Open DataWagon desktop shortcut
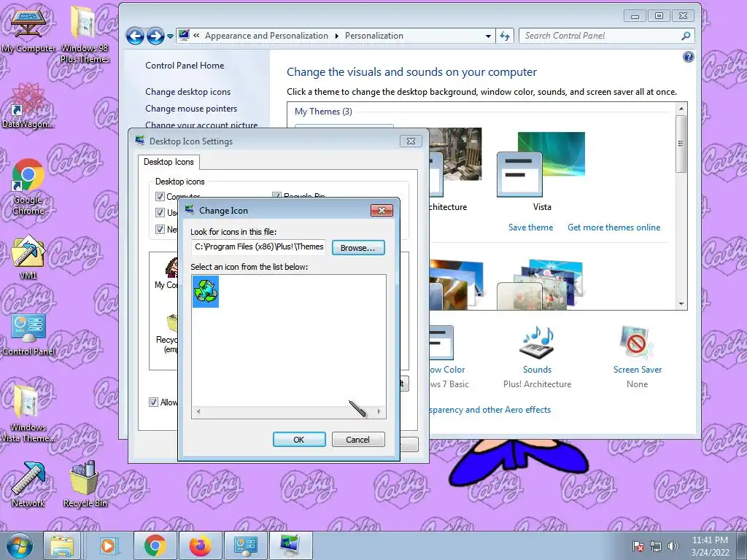 tap(28, 106)
